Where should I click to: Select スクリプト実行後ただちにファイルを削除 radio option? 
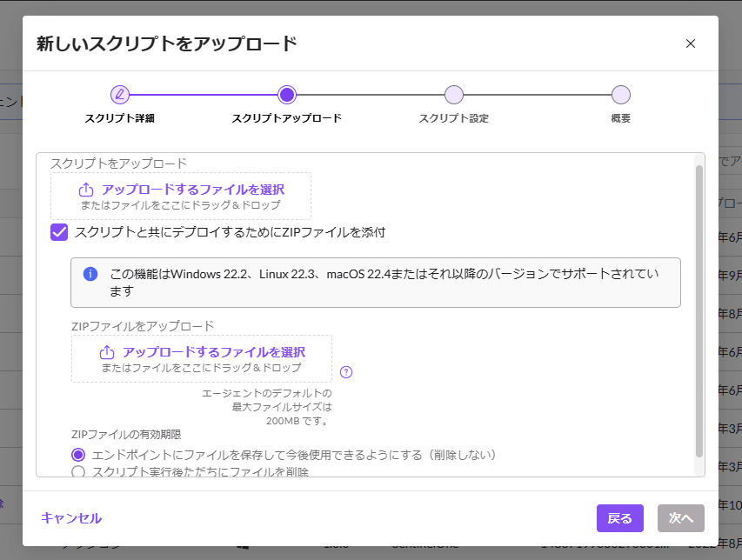(78, 472)
